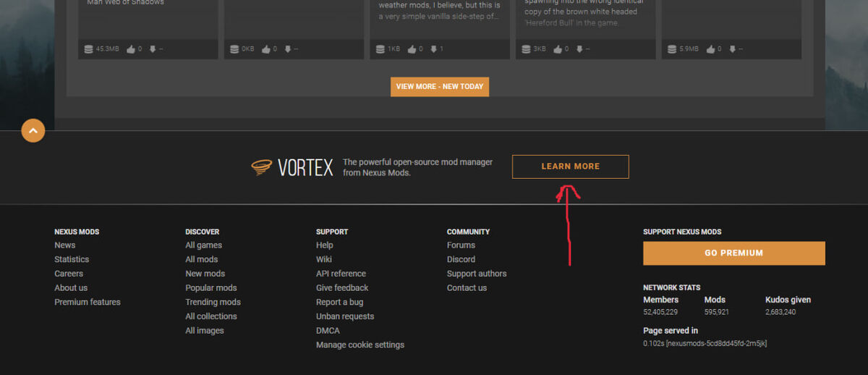Open the API reference link

point(341,274)
